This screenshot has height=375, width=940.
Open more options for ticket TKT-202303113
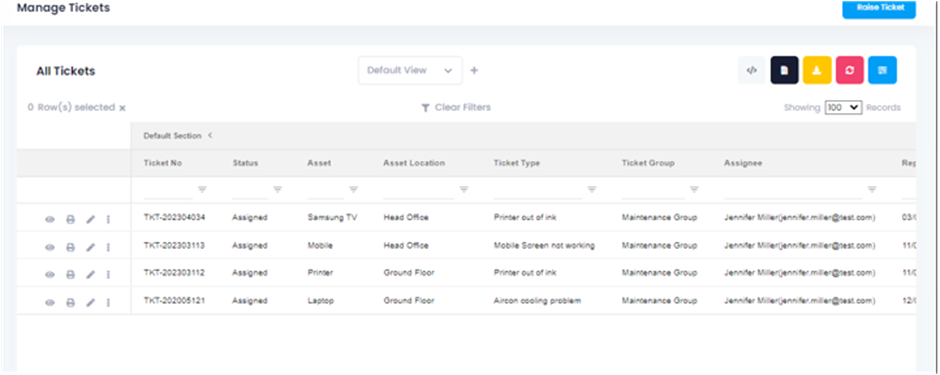[x=109, y=247]
